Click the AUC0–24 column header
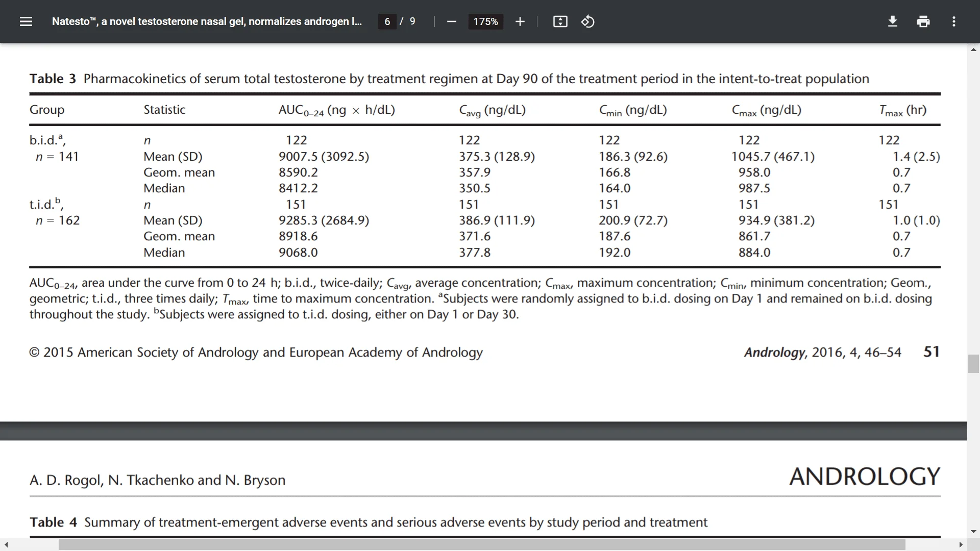 click(336, 110)
